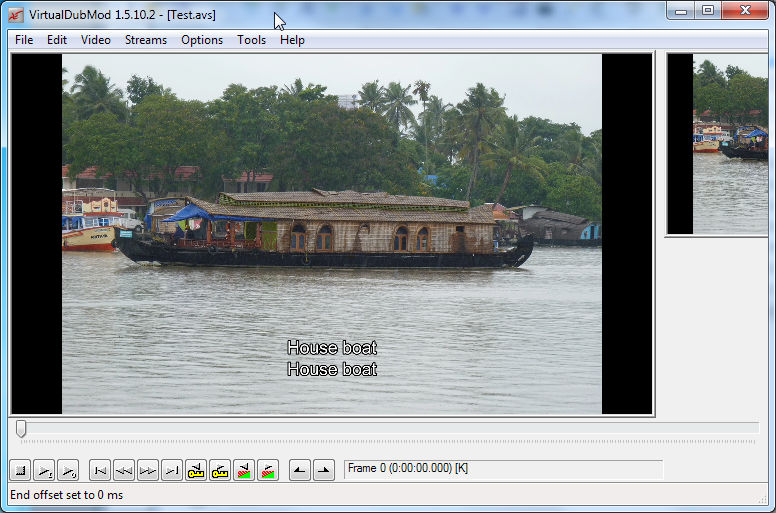Go to the previous keyframe

[195, 470]
